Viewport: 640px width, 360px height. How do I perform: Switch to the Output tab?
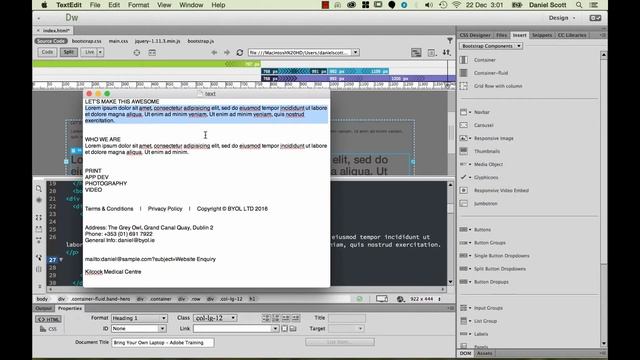tap(43, 309)
